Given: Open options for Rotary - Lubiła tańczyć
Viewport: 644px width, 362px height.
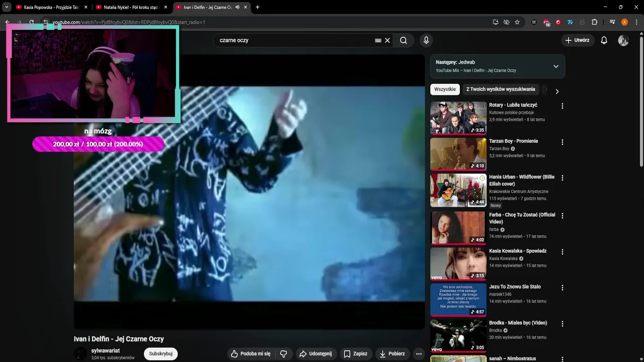Looking at the screenshot, I should (562, 106).
